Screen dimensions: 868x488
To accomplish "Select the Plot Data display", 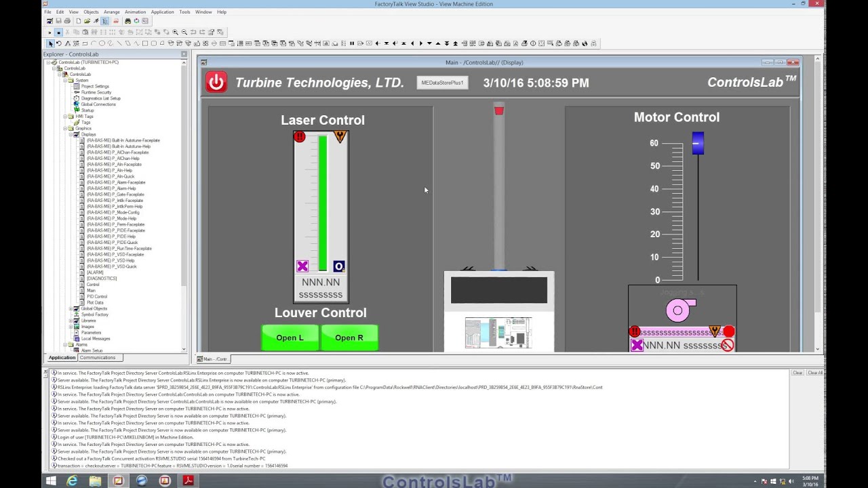I will (x=95, y=303).
